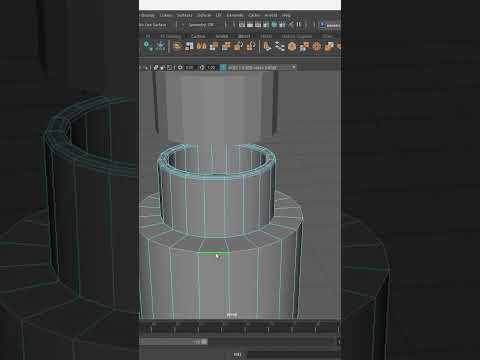Open the Symmetry: Off dropdown
The width and height of the screenshot is (480, 360).
tap(201, 25)
